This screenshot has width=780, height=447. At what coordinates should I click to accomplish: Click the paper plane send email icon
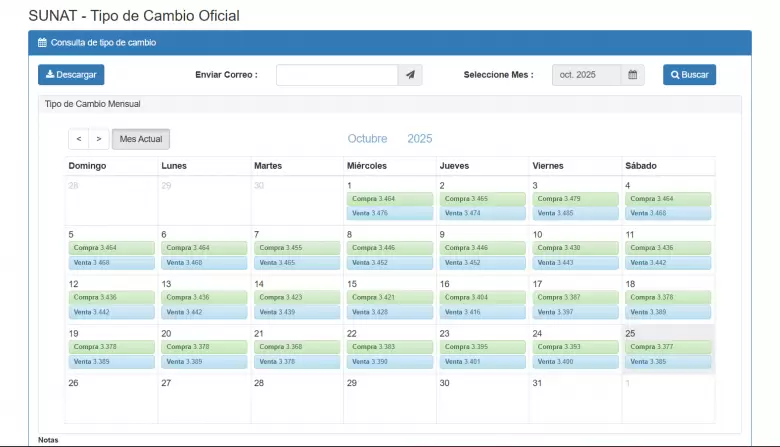click(410, 75)
